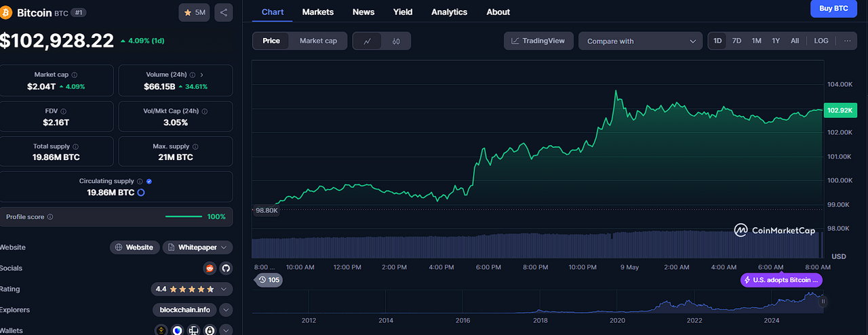
Task: Open the GitHub social link
Action: (226, 268)
